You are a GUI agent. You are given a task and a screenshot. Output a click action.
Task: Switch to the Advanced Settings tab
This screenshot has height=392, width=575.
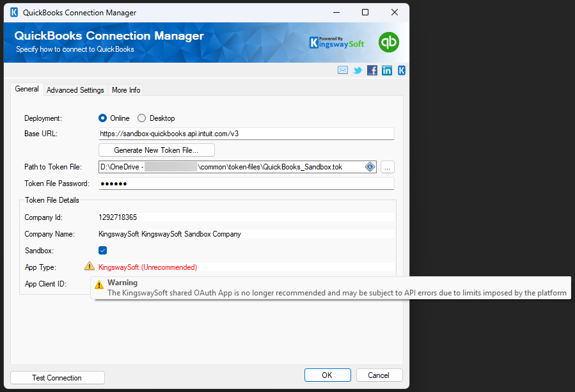pyautogui.click(x=75, y=90)
